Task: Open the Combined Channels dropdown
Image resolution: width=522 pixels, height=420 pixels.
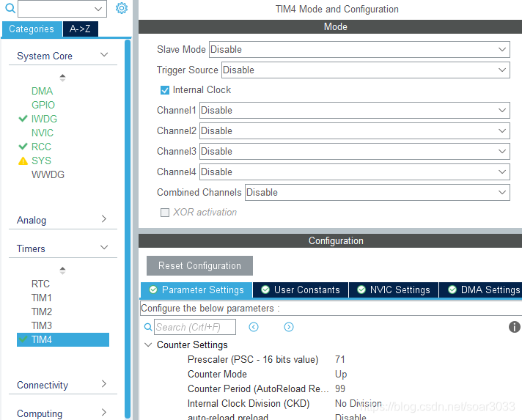Action: [377, 192]
